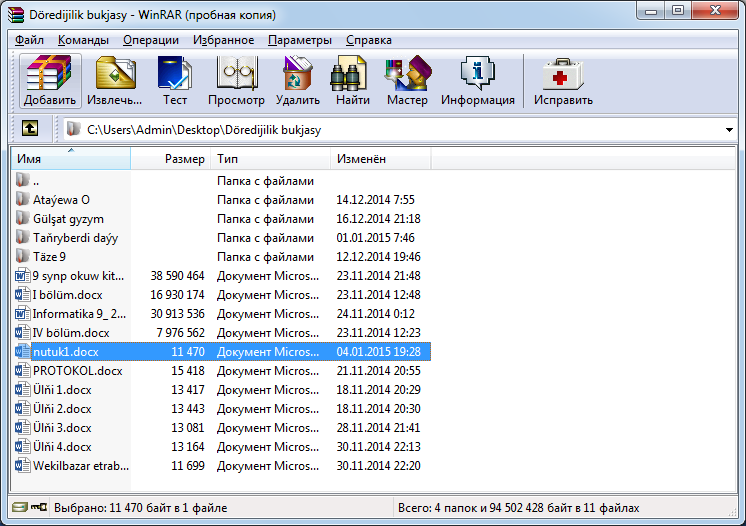The image size is (746, 526).
Task: Click date 24.11.2014 0:12
Action: coord(375,314)
